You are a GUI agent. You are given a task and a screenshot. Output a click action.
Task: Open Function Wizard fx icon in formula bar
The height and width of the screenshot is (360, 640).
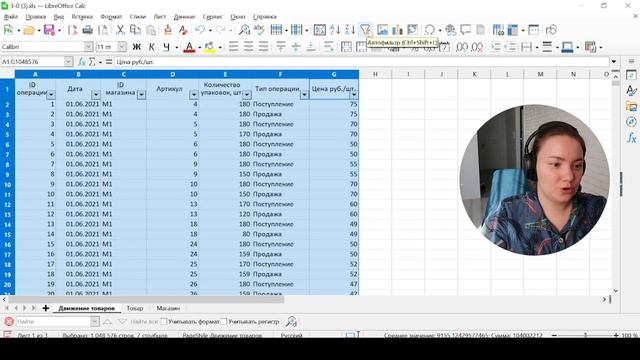point(82,62)
